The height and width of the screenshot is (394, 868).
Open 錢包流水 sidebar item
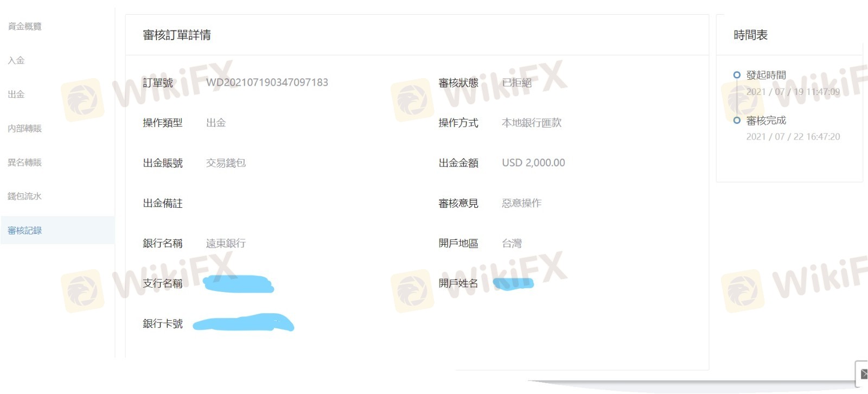24,196
